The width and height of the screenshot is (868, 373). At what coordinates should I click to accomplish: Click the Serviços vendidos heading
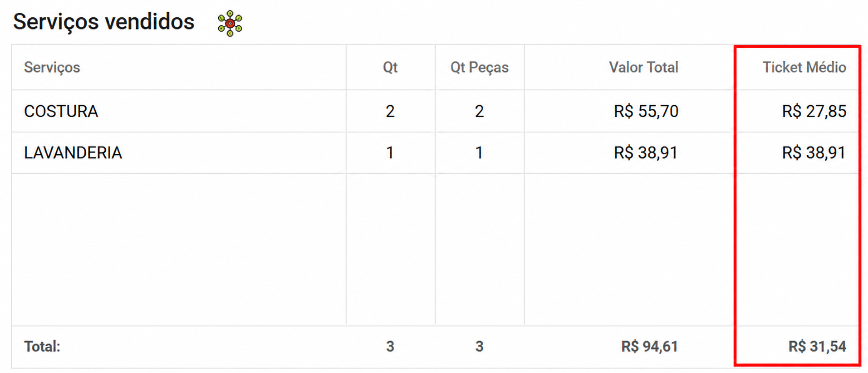pos(104,22)
